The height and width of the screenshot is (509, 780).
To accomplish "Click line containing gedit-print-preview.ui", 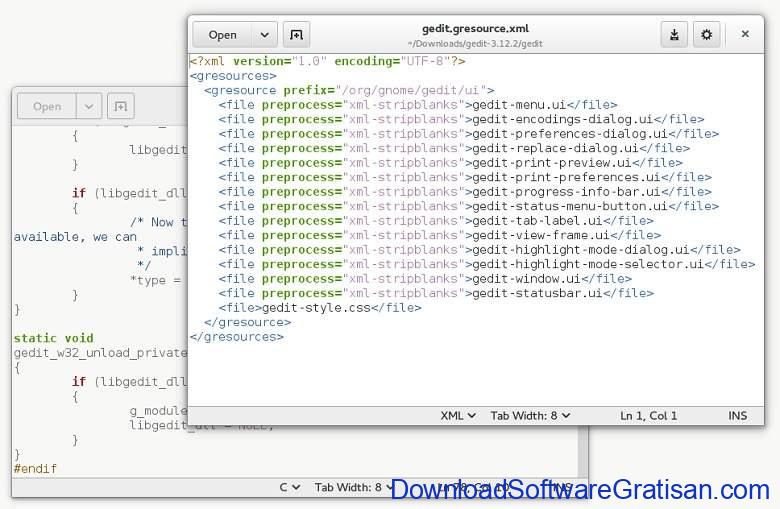I will pyautogui.click(x=450, y=162).
